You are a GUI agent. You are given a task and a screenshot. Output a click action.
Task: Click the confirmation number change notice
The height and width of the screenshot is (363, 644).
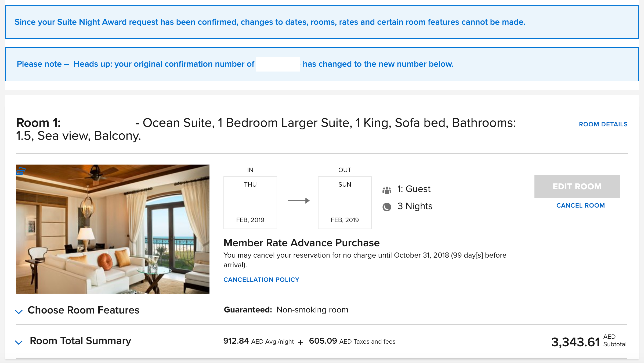pyautogui.click(x=235, y=64)
